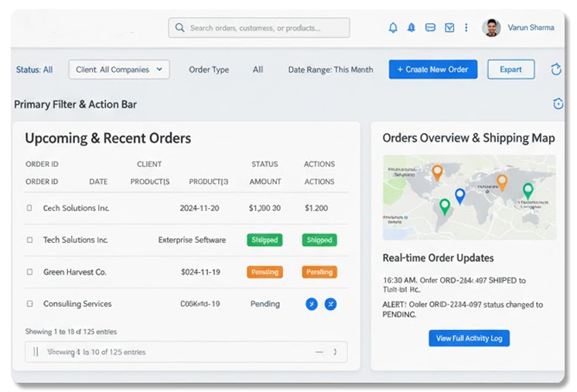577x392 pixels.
Task: Click the blue map pin on the map
Action: tap(459, 196)
